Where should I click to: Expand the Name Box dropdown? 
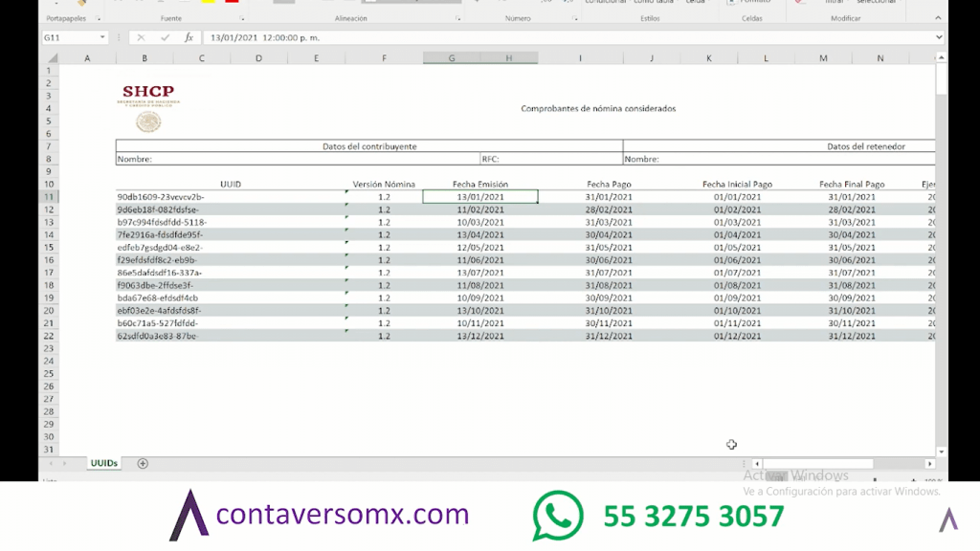click(x=102, y=37)
